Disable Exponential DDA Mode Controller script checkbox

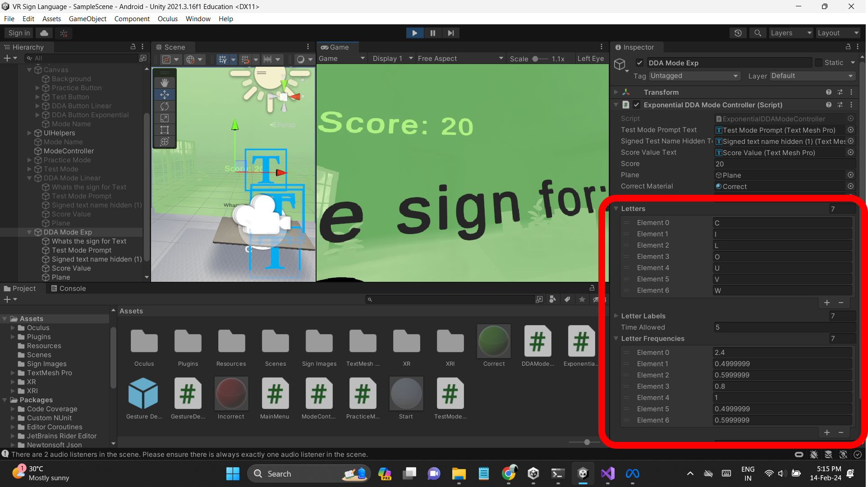636,105
